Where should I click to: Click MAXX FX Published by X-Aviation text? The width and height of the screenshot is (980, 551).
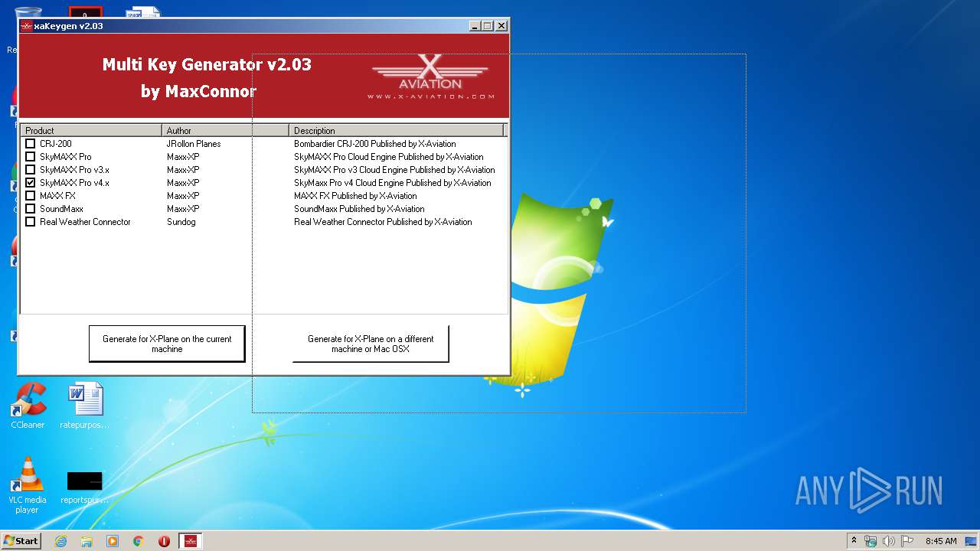(x=355, y=196)
